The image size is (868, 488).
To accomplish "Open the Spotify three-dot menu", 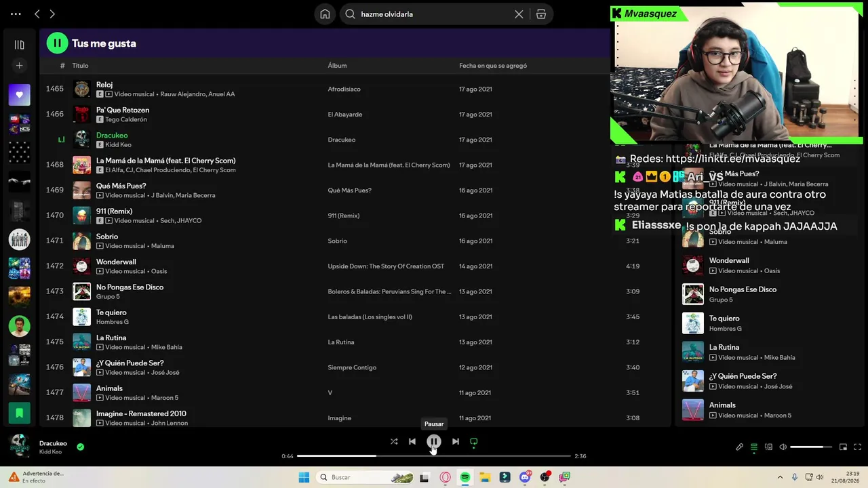I will point(16,14).
